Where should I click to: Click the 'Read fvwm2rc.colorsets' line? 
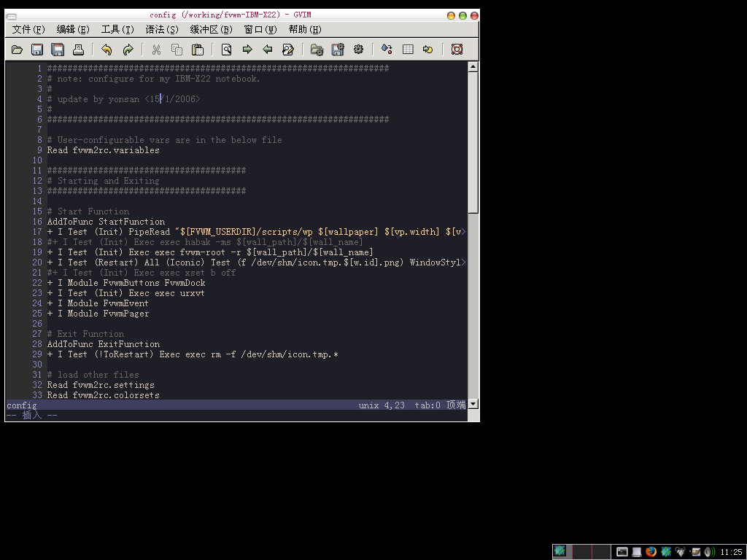click(x=104, y=395)
